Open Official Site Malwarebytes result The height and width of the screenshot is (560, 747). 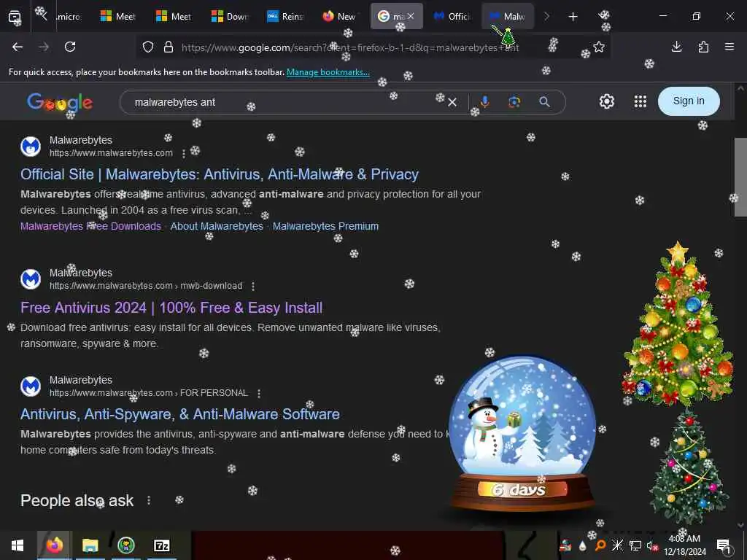click(x=219, y=174)
